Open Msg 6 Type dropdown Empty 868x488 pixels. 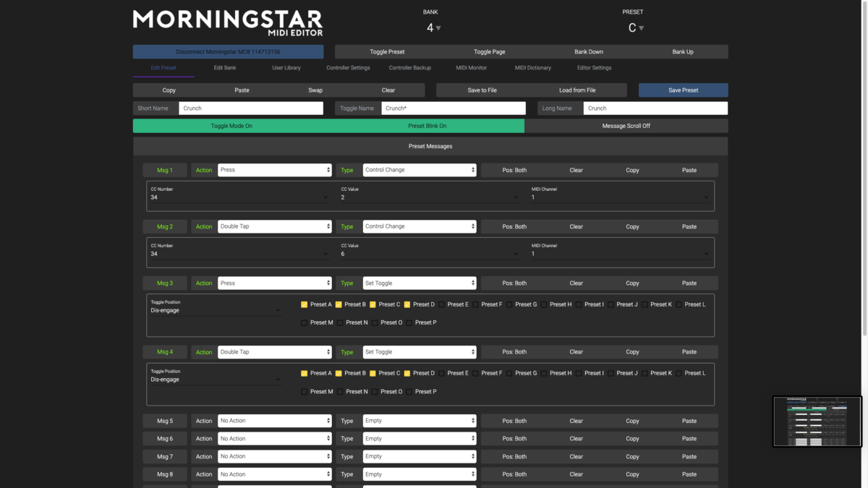[420, 439]
